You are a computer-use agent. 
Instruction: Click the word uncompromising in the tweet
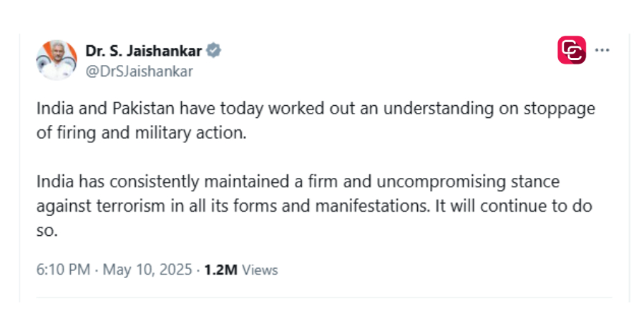coord(441,182)
